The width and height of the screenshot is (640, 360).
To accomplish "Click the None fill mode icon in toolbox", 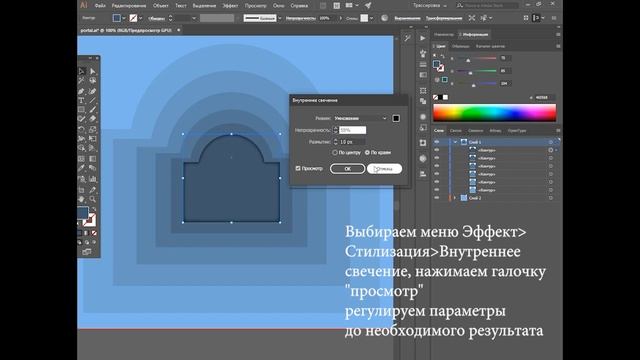I will click(x=94, y=233).
